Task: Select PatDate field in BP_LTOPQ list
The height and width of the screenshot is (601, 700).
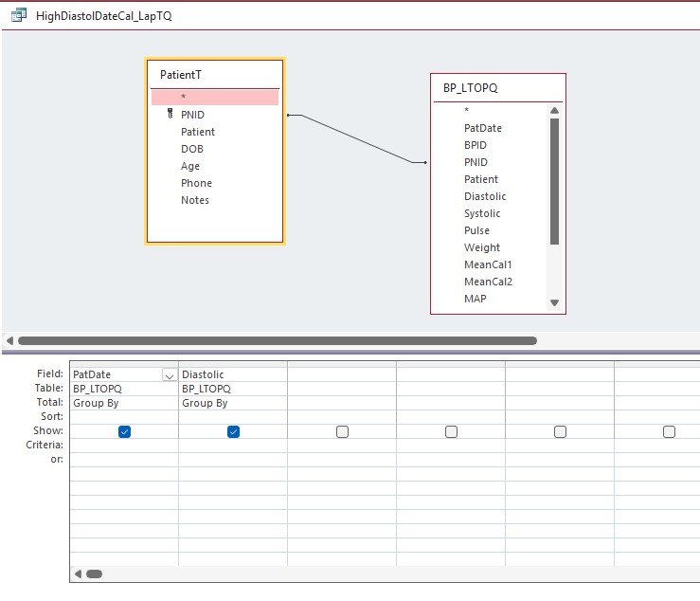Action: pos(483,128)
